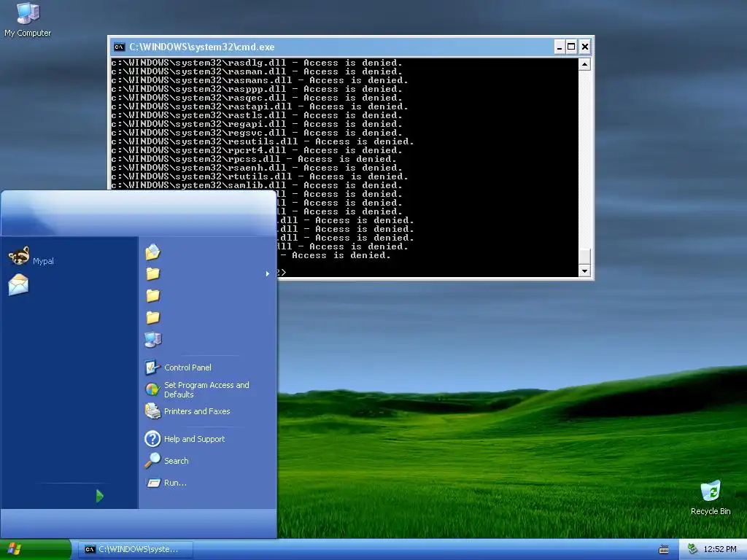Open Control Panel from the Start menu
Viewport: 747px width, 560px height.
187,367
